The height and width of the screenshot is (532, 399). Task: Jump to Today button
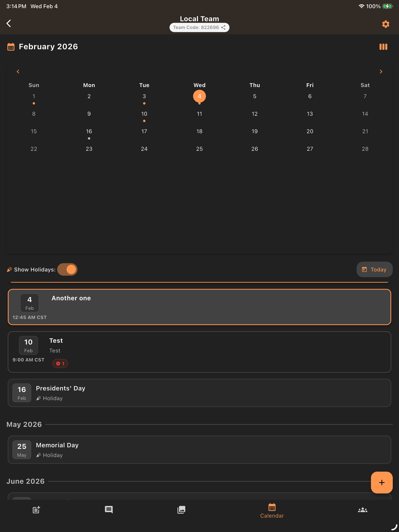[374, 269]
